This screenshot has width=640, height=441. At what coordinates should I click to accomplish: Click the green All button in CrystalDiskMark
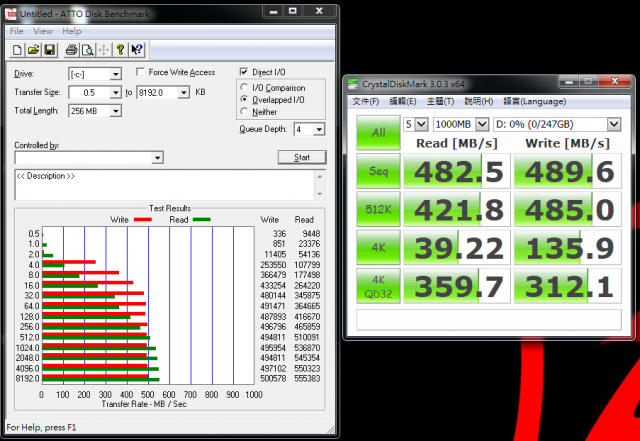[x=378, y=133]
